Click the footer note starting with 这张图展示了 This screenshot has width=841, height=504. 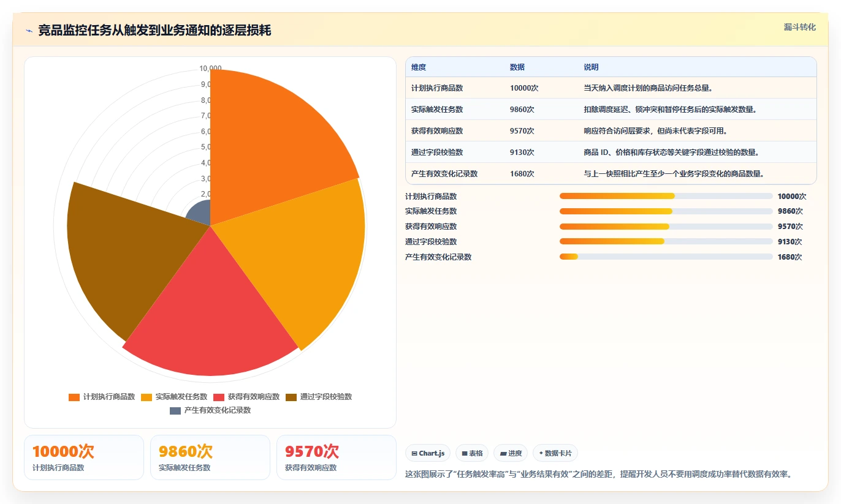(599, 474)
